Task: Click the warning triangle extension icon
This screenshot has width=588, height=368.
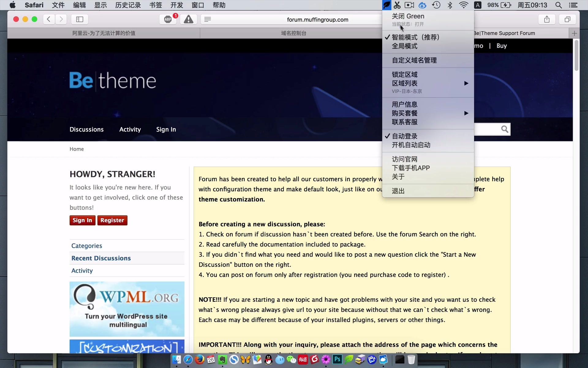Action: (x=188, y=19)
